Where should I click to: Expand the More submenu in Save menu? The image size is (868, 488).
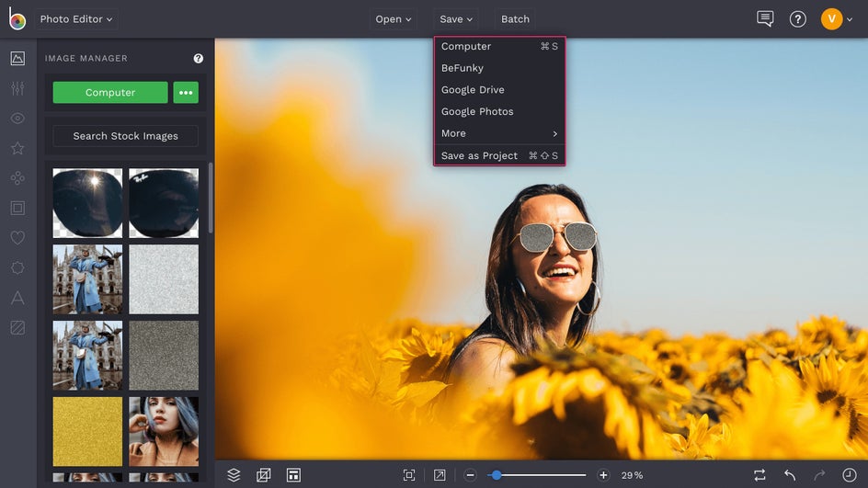tap(499, 133)
